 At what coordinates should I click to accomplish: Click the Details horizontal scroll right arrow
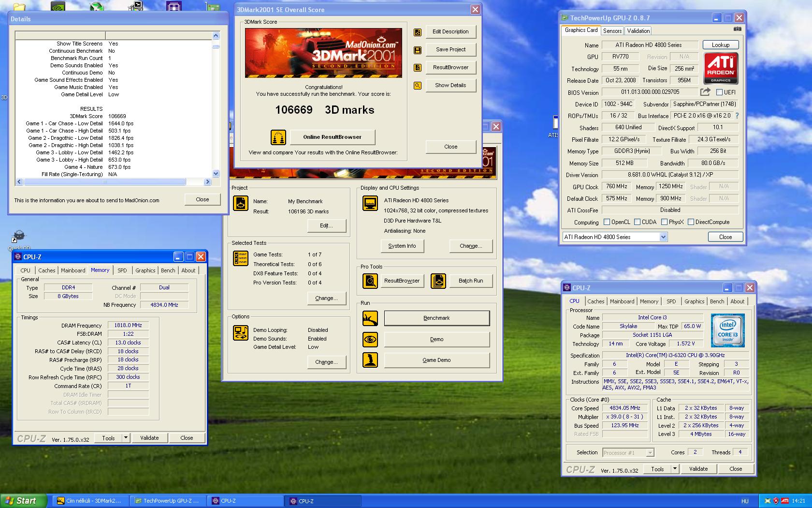pyautogui.click(x=207, y=182)
